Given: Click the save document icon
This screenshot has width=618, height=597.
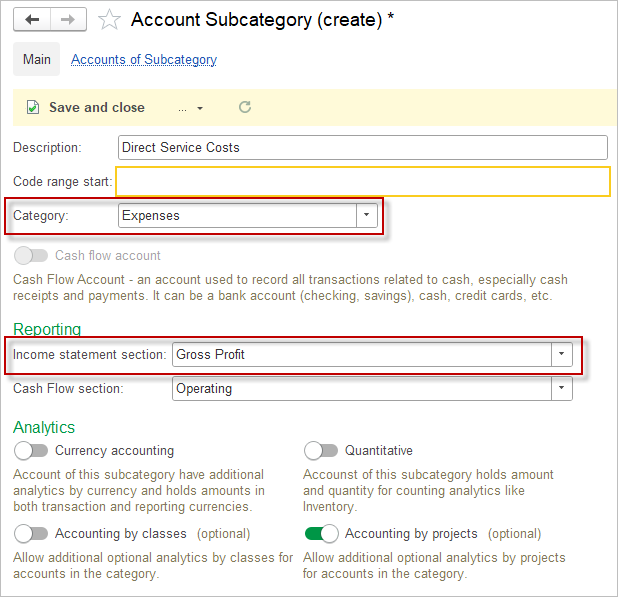Looking at the screenshot, I should (33, 107).
